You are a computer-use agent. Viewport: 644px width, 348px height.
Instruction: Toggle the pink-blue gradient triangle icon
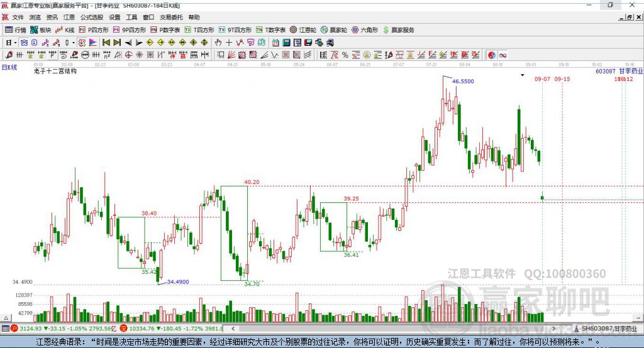click(x=93, y=43)
